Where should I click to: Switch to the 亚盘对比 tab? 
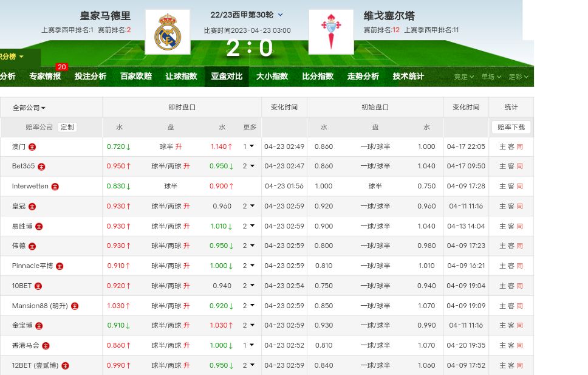pos(227,77)
